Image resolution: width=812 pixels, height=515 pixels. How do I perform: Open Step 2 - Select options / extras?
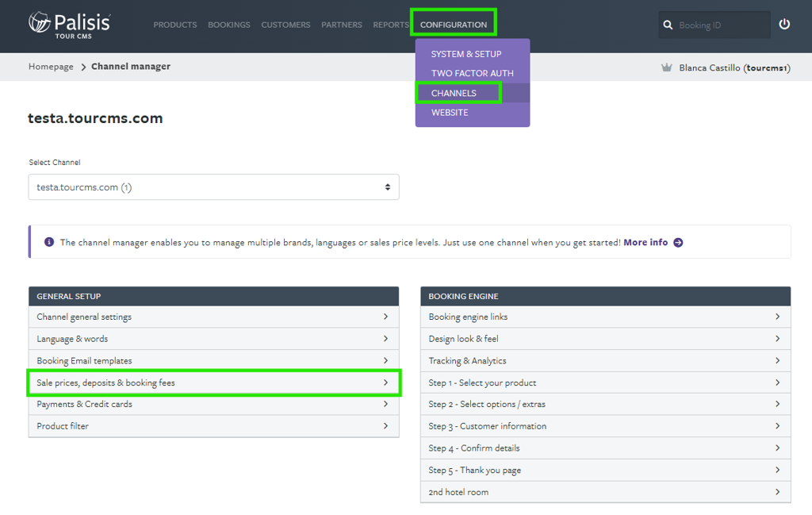[x=605, y=404]
